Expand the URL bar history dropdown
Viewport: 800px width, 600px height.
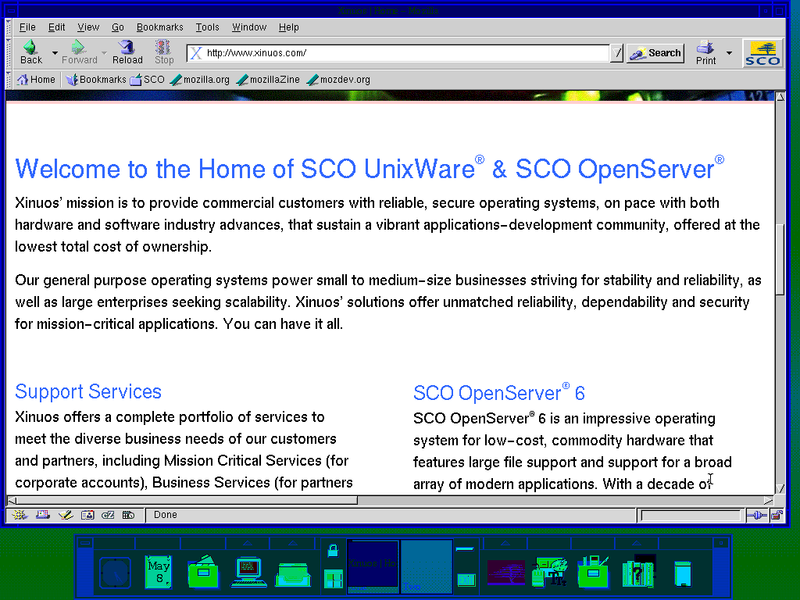tap(617, 53)
